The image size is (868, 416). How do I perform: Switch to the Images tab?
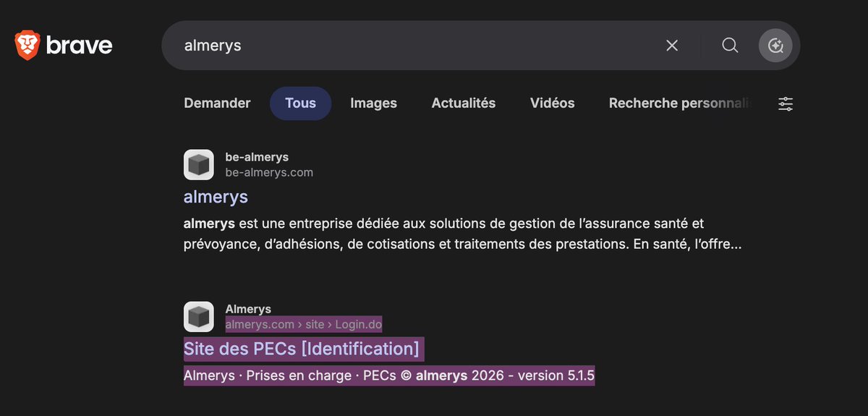[x=373, y=103]
